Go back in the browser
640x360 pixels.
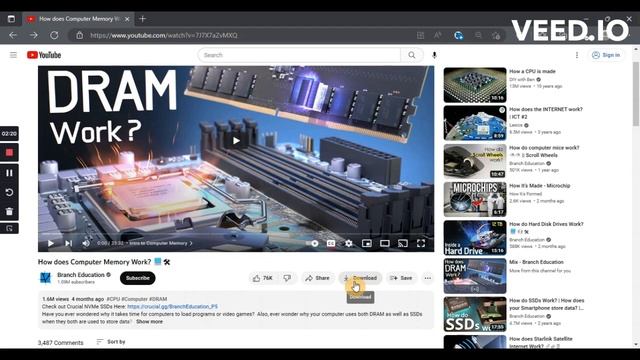point(13,35)
